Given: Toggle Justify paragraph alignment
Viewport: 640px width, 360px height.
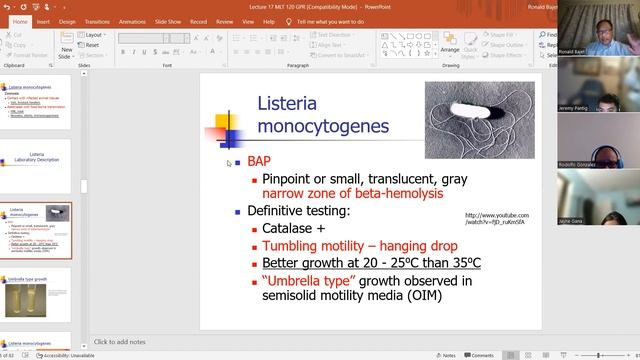Looking at the screenshot, I should tap(268, 52).
